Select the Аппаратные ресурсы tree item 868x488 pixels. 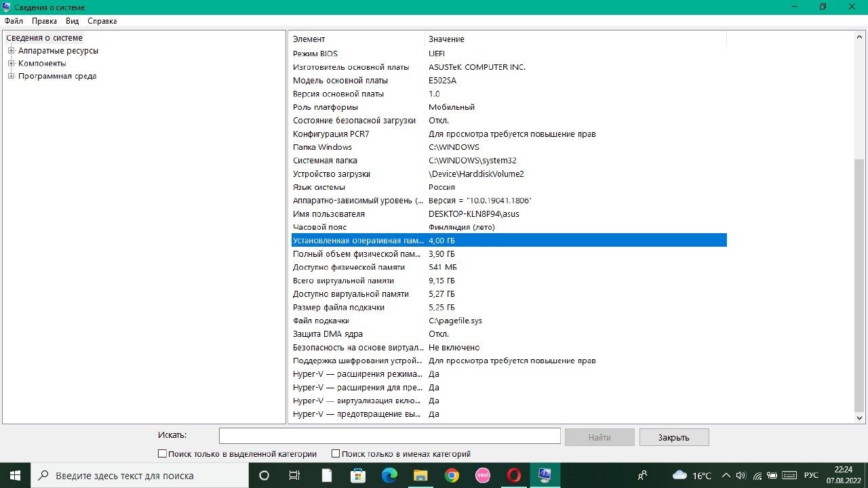pos(58,51)
